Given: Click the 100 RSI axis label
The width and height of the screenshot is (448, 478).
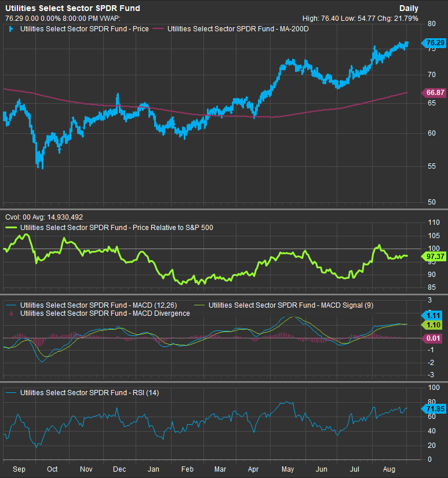Looking at the screenshot, I should 434,388.
